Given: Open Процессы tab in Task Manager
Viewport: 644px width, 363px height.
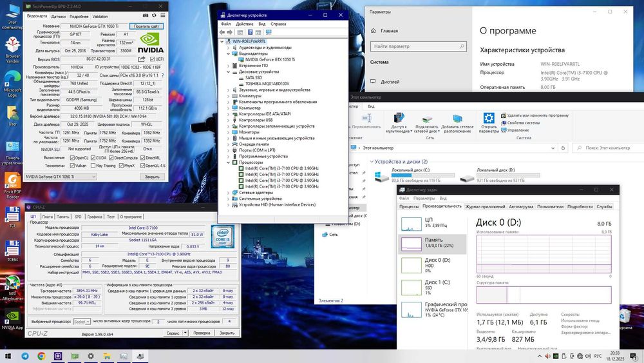Looking at the screenshot, I should (x=409, y=206).
